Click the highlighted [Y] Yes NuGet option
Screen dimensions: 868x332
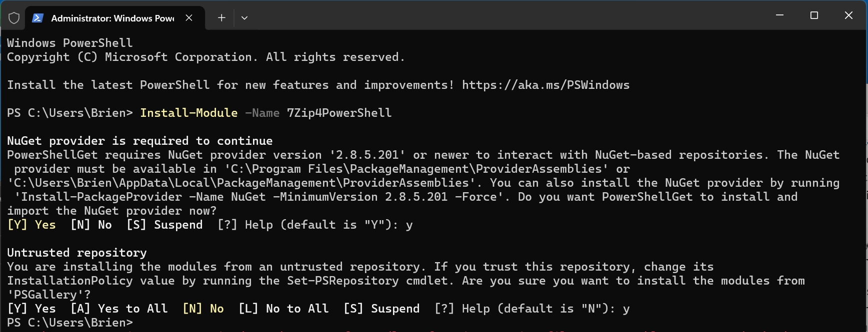point(31,225)
